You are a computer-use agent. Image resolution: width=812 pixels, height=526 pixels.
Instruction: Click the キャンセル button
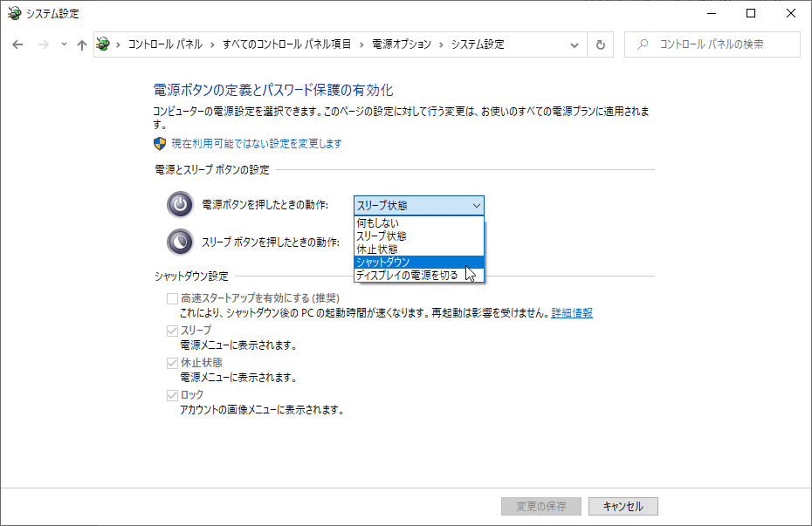[x=623, y=506]
